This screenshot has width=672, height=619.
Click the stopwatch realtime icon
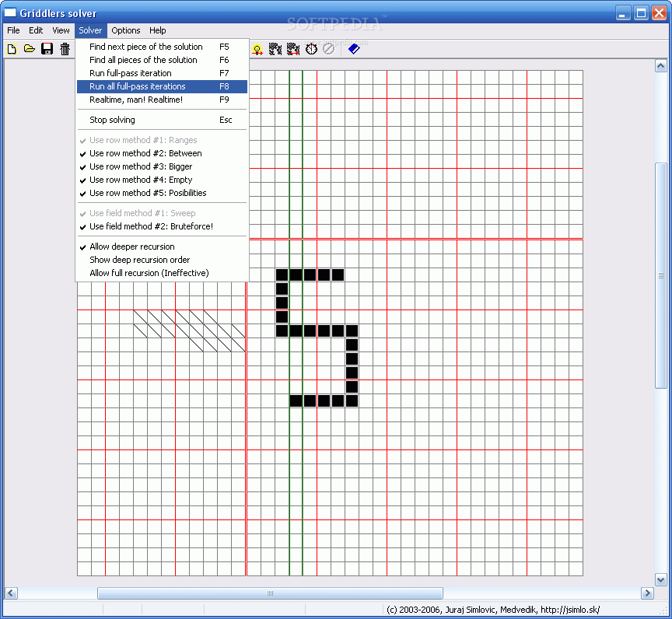pyautogui.click(x=312, y=49)
